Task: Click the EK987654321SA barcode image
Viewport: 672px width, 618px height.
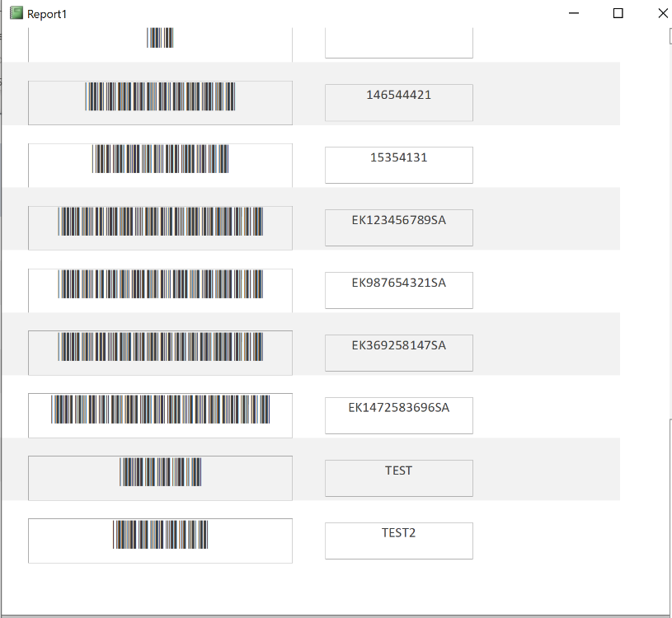Action: pyautogui.click(x=160, y=284)
